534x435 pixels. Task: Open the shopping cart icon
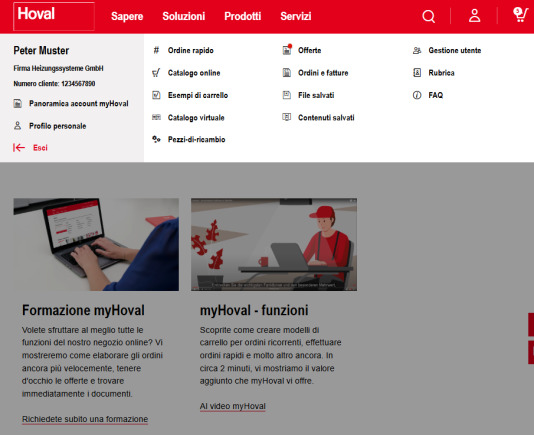(520, 15)
